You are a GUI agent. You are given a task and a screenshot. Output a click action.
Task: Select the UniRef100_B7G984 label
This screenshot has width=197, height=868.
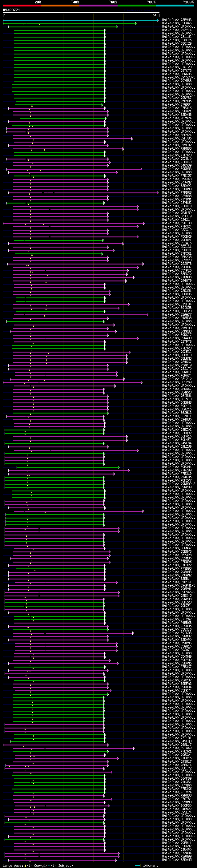177,105
